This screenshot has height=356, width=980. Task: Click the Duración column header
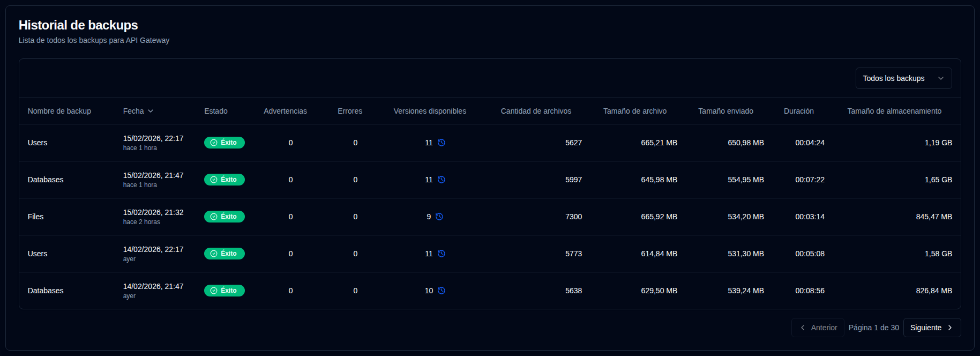[798, 111]
